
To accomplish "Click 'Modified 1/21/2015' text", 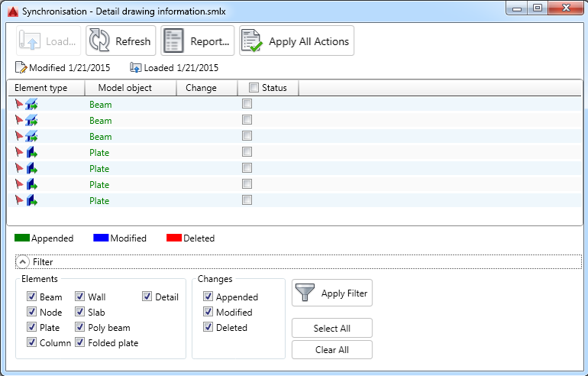I will (69, 68).
